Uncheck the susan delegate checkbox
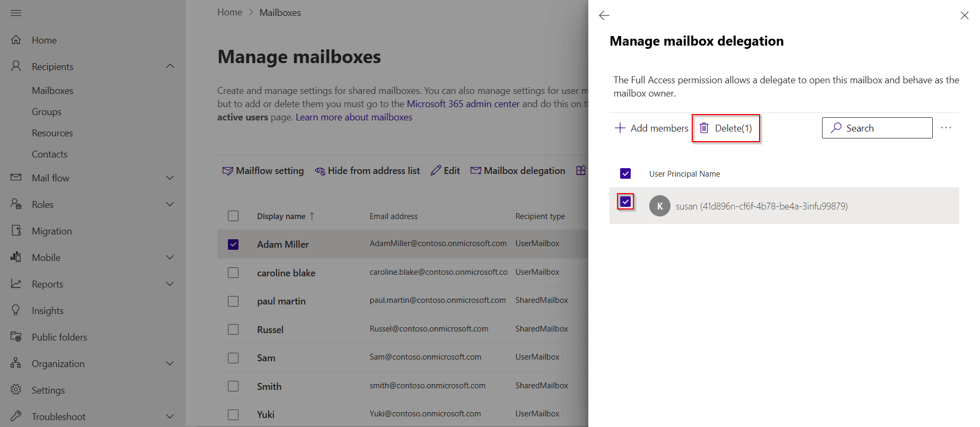 pyautogui.click(x=625, y=202)
